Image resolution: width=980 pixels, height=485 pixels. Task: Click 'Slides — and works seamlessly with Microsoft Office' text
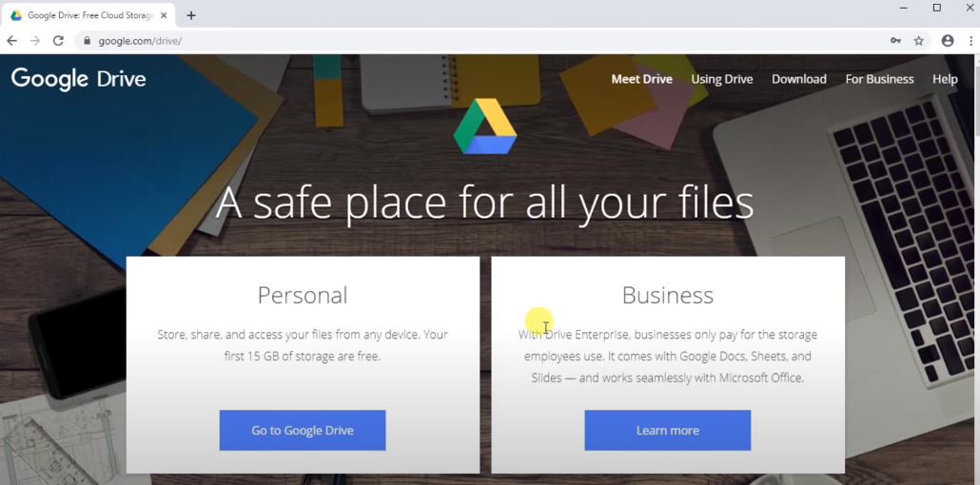[x=668, y=378]
